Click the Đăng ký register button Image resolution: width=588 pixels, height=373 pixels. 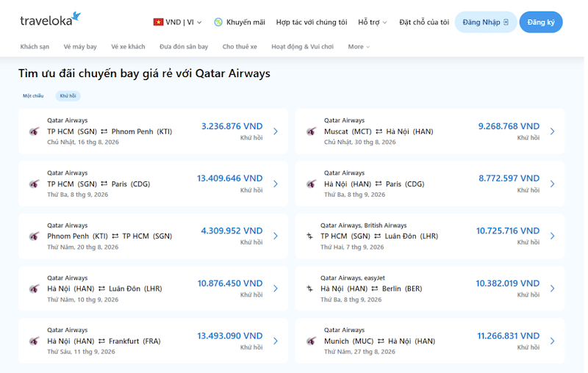click(541, 22)
